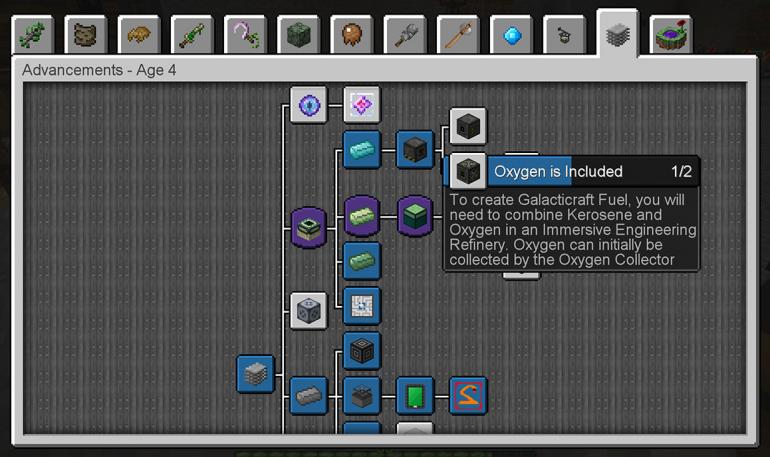Open the brown leather map advancement tab

click(x=86, y=35)
